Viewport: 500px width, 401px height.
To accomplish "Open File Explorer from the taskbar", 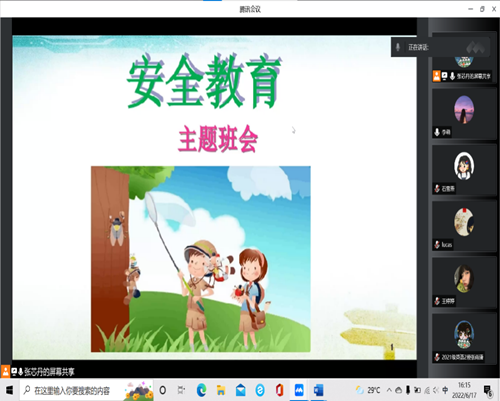I will tap(221, 390).
